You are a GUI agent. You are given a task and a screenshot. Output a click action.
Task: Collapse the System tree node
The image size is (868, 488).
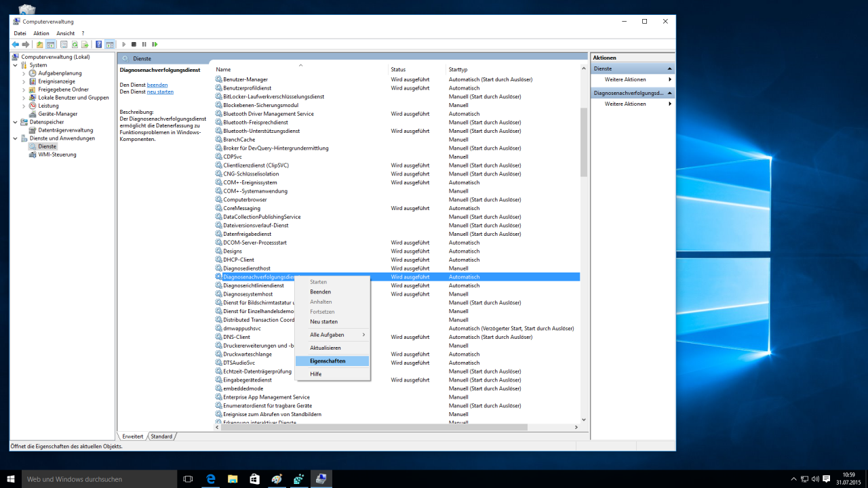click(x=16, y=65)
